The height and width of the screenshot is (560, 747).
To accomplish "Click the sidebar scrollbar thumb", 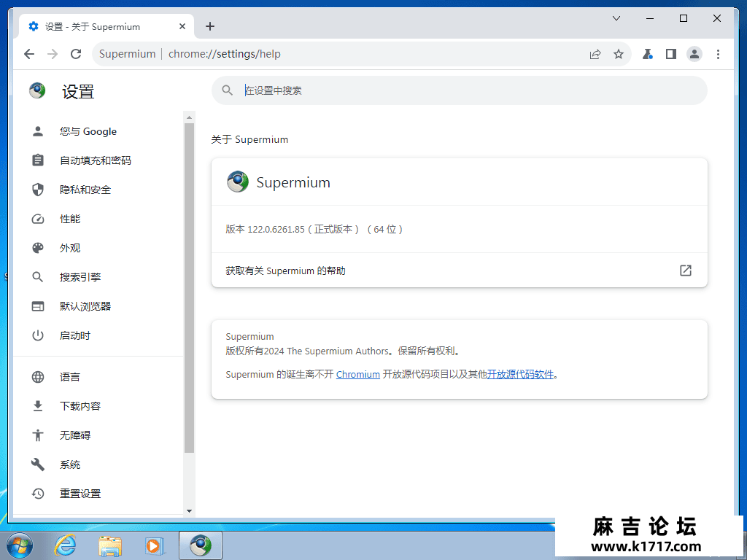I will click(189, 288).
